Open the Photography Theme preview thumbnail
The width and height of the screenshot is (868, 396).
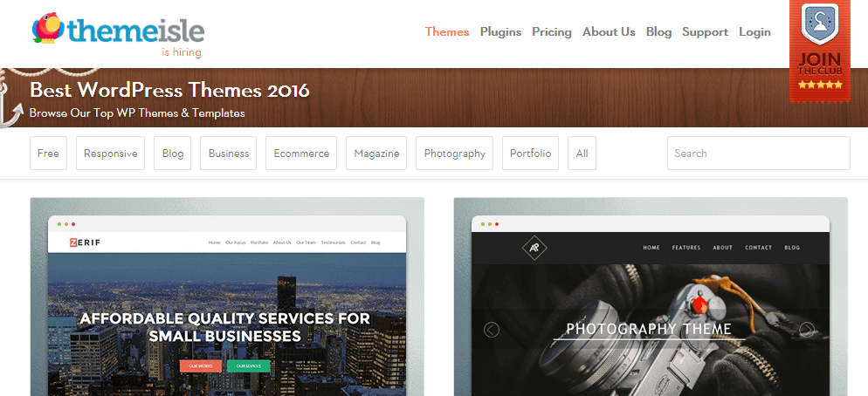651,297
